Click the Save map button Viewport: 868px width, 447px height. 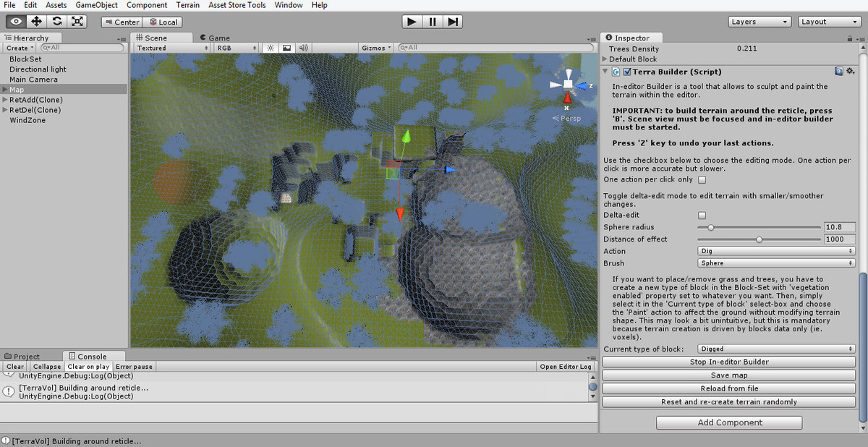729,375
